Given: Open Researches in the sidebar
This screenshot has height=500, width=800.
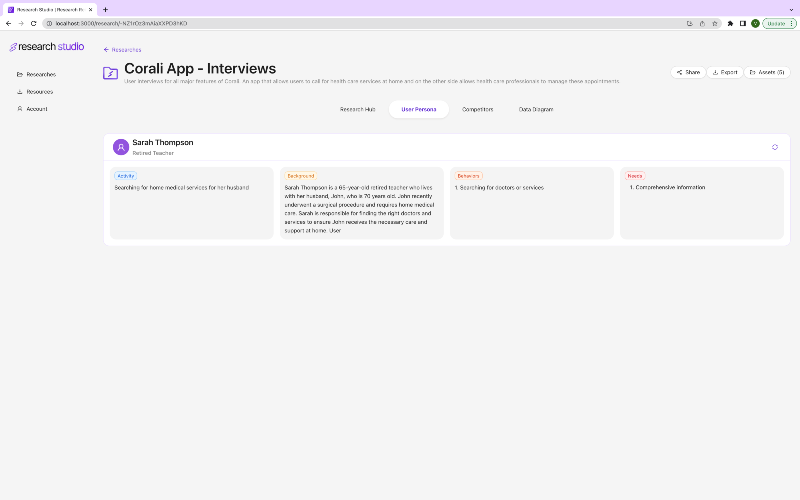Looking at the screenshot, I should 36,74.
